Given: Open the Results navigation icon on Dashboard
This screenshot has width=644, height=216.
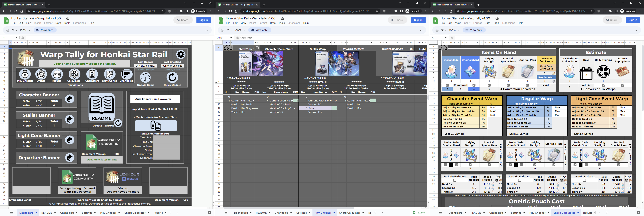Looking at the screenshot, I should point(57,74).
